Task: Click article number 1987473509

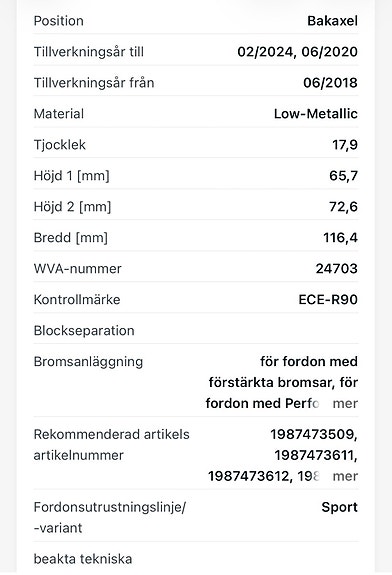Action: pyautogui.click(x=312, y=435)
